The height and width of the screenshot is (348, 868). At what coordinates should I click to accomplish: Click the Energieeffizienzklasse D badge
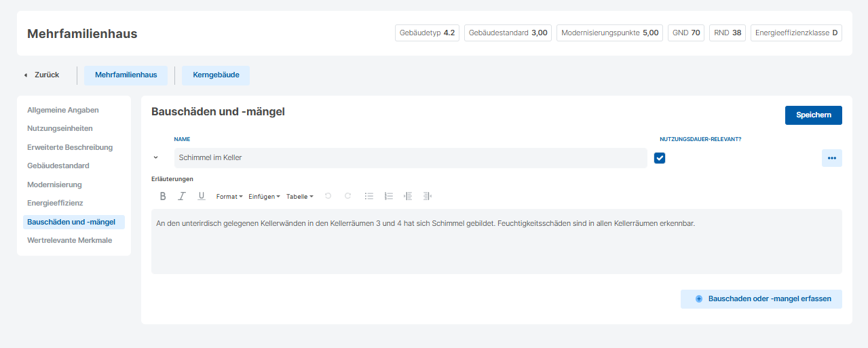(x=796, y=33)
